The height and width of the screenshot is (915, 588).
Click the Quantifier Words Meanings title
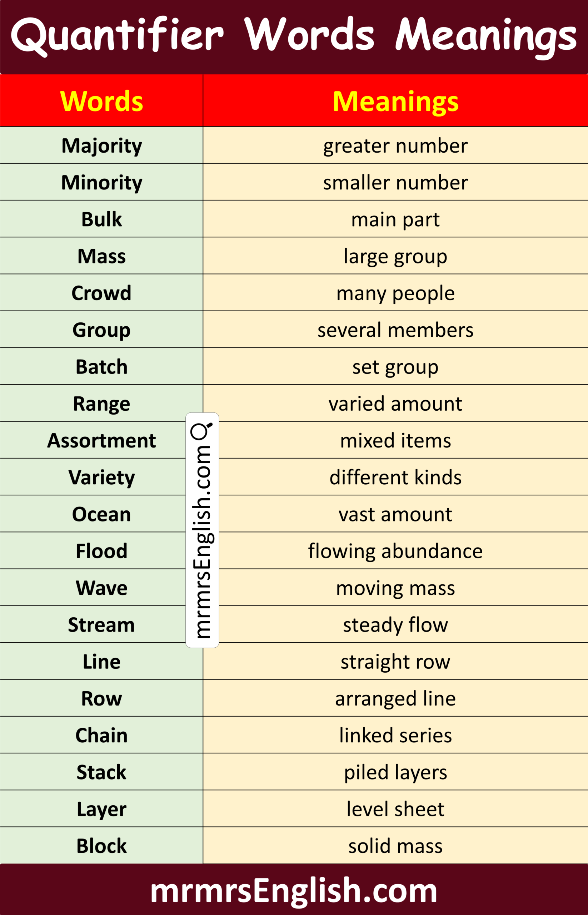click(294, 35)
